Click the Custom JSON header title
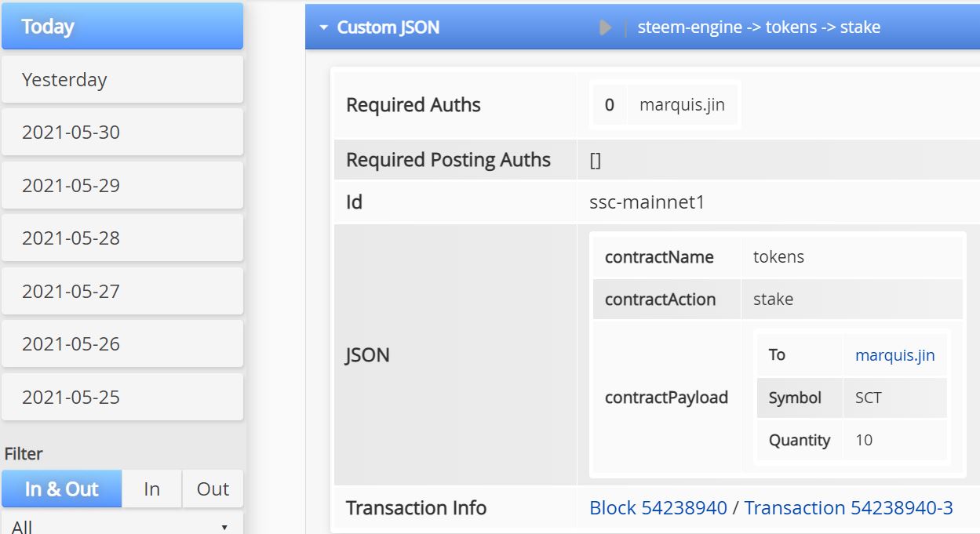 coord(388,27)
